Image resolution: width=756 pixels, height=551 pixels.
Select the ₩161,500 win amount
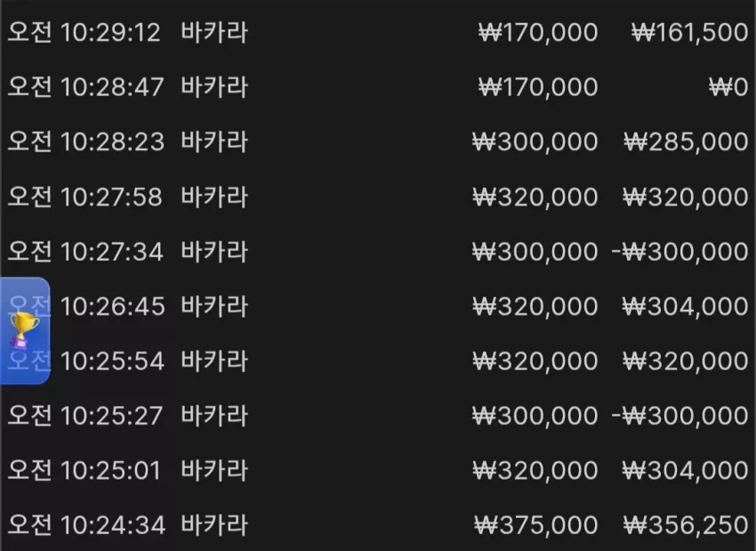point(690,32)
